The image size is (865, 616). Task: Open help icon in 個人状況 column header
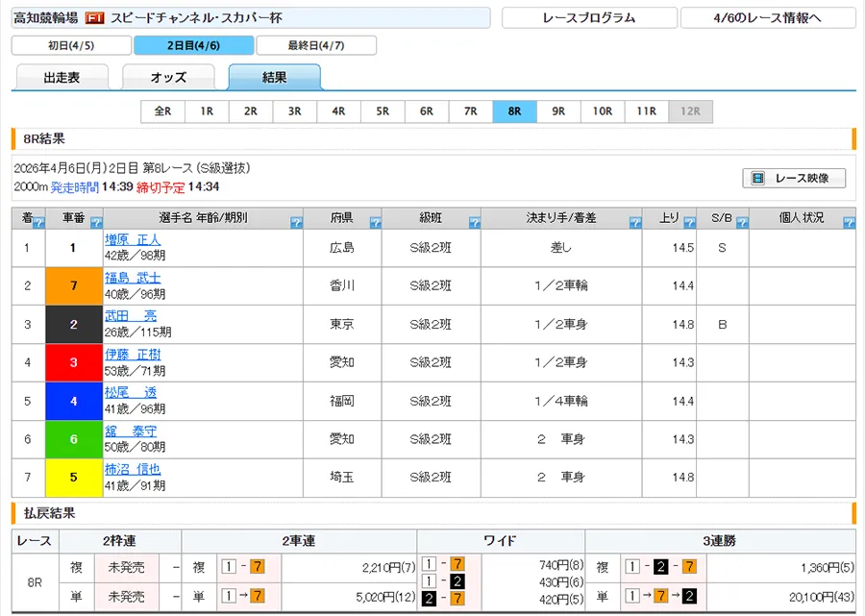(848, 223)
